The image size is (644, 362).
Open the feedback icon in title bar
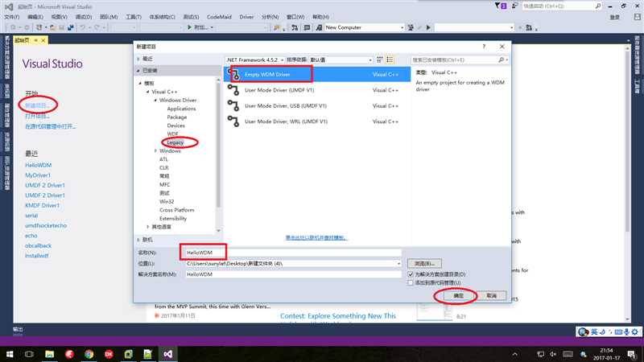(514, 6)
